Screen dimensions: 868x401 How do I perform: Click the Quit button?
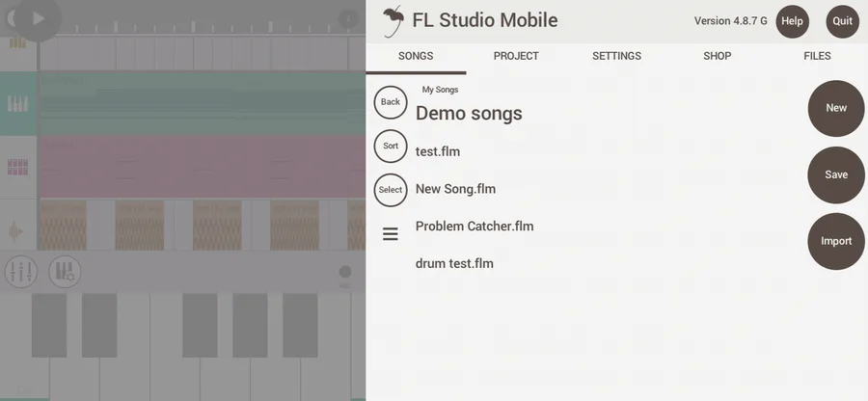tap(843, 21)
